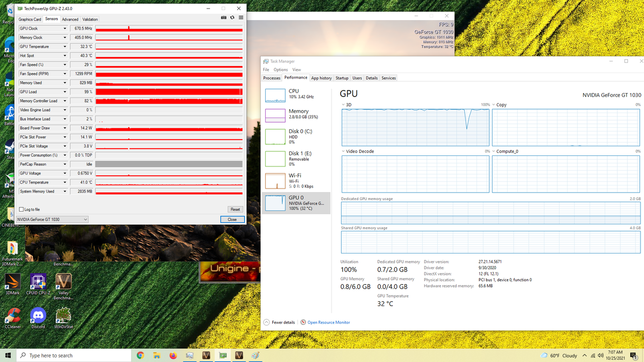644x362 pixels.
Task: Launch the CPUID CPU-Z desktop shortcut
Action: pos(38,284)
